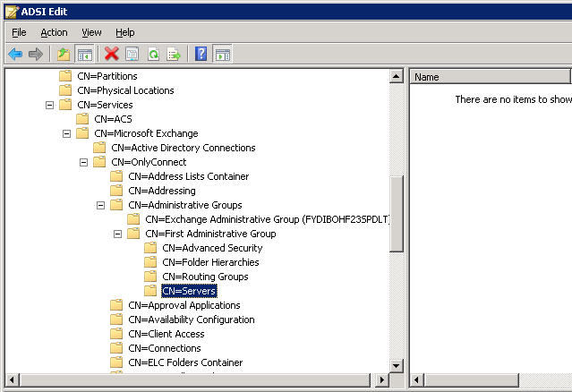The height and width of the screenshot is (392, 572).
Task: Open the File menu
Action: [19, 32]
